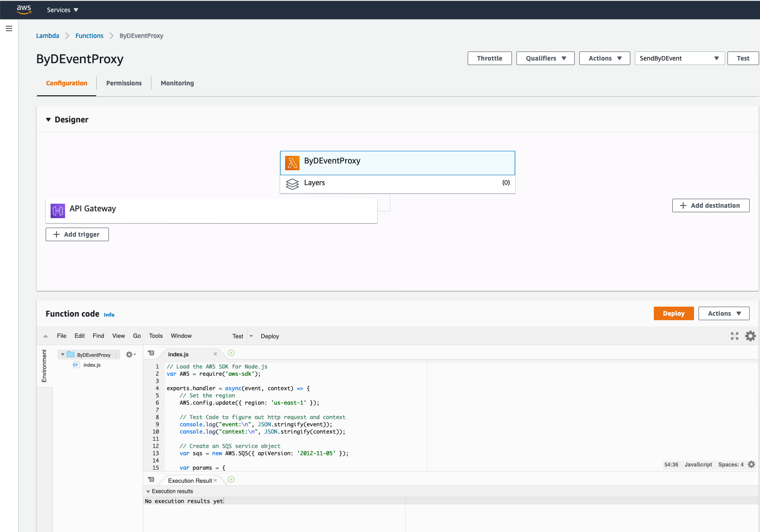Open the Find menu in the editor
This screenshot has height=532, width=760.
pos(99,336)
